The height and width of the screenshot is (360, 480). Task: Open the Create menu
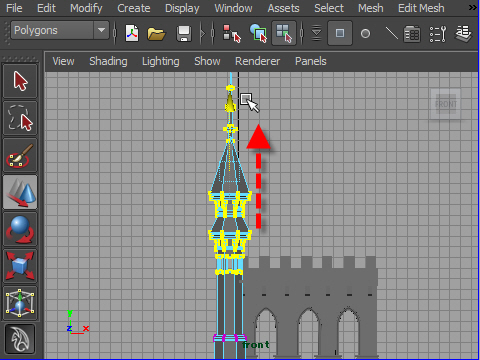(x=134, y=8)
